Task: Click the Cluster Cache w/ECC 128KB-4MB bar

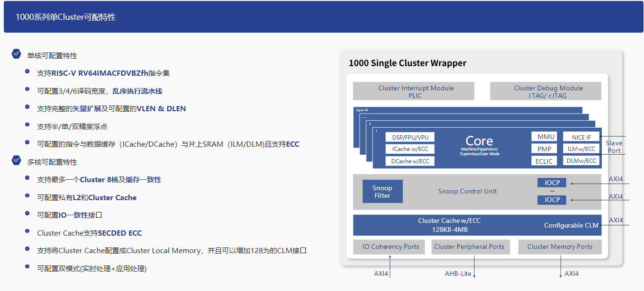Action: coord(449,225)
